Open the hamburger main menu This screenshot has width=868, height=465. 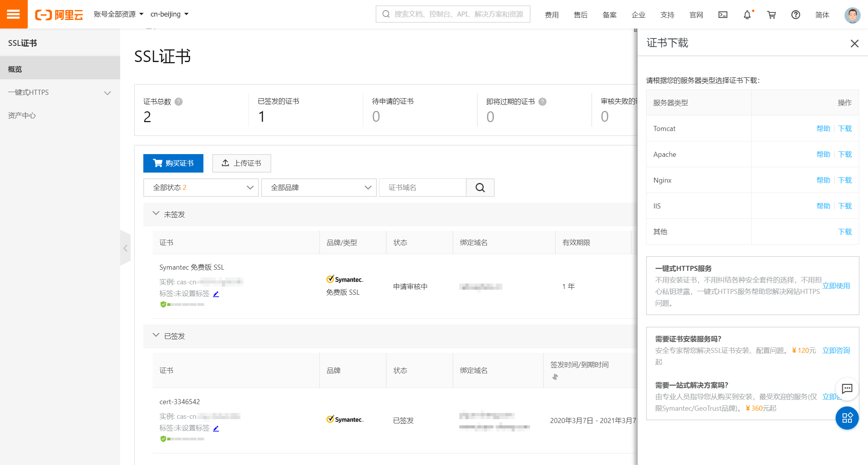(x=13, y=14)
